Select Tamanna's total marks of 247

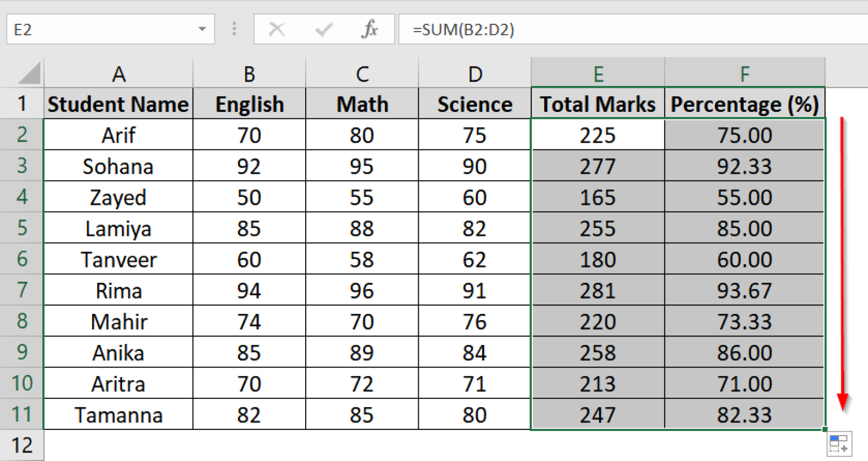(597, 415)
